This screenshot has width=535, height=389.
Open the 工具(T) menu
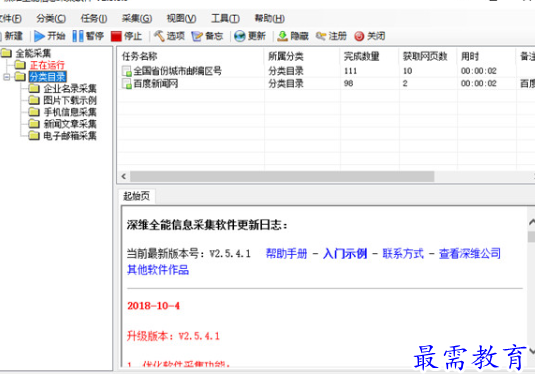coord(225,18)
